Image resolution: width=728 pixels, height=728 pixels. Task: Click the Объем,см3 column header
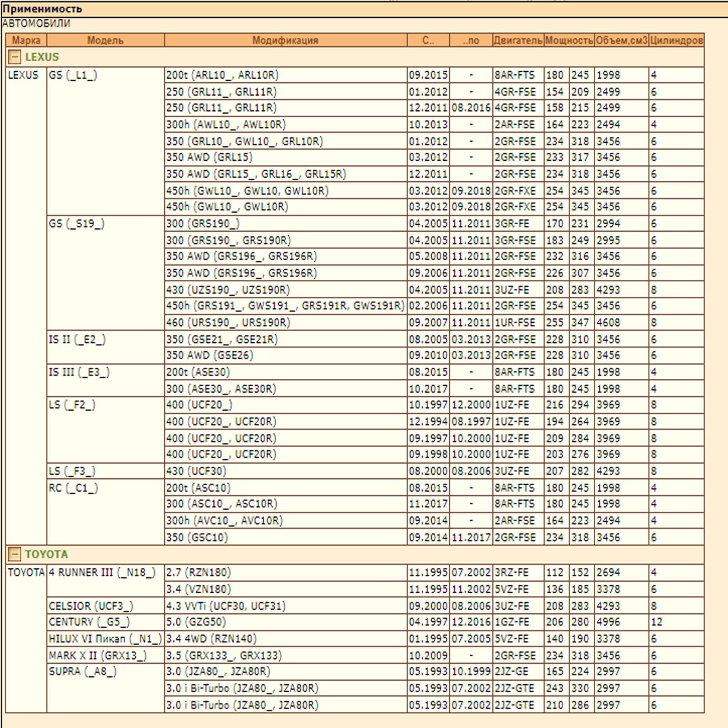621,40
